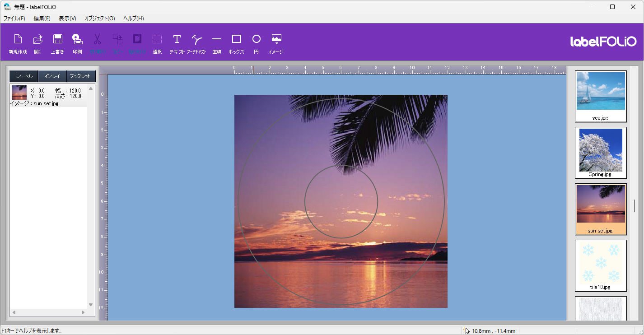Choose the tile10.jpg background thumbnail
This screenshot has height=335, width=644.
tap(601, 265)
